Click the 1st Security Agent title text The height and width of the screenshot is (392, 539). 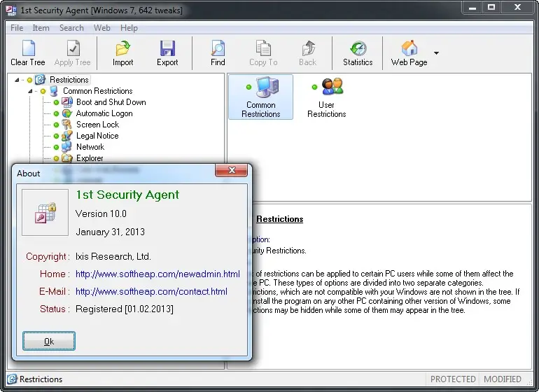pos(127,195)
